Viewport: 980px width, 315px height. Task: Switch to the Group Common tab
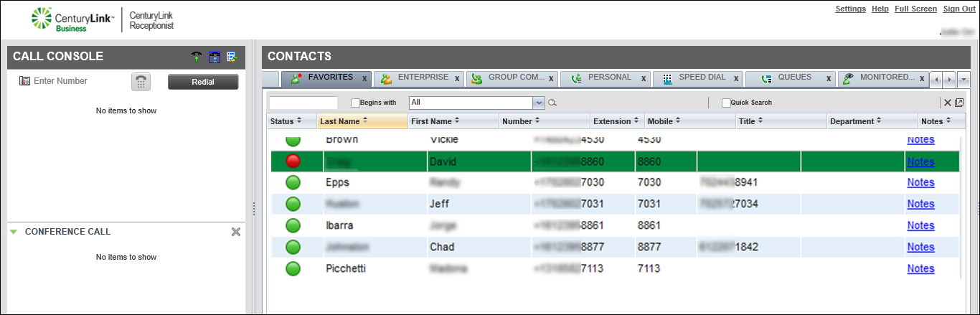(513, 77)
